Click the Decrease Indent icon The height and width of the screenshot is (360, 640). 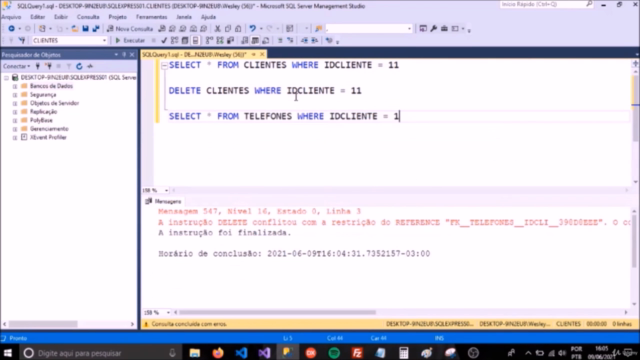click(x=304, y=40)
